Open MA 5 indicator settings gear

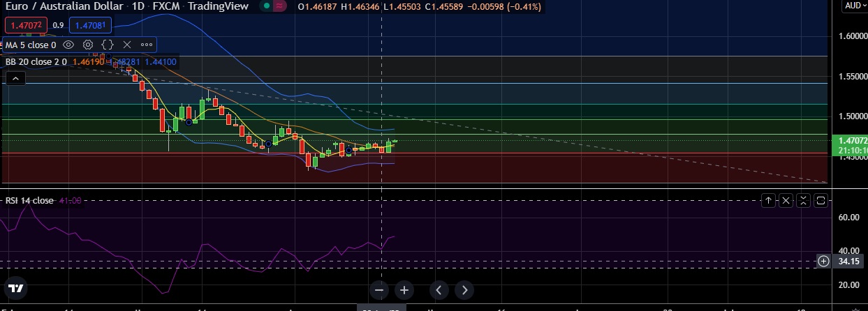pos(88,45)
